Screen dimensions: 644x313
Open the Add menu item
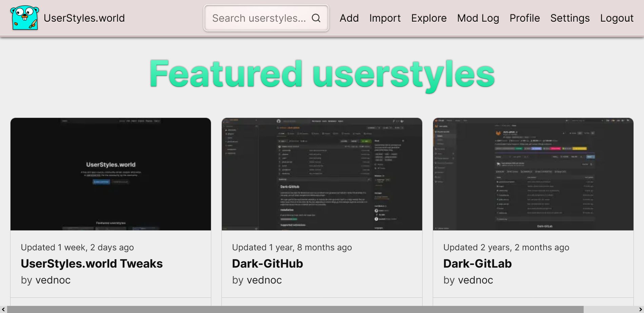tap(349, 18)
